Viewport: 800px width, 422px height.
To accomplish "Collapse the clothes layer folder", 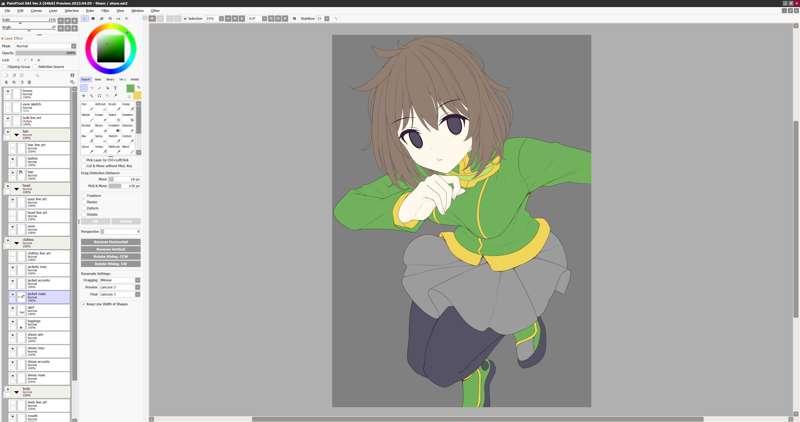I will (16, 243).
